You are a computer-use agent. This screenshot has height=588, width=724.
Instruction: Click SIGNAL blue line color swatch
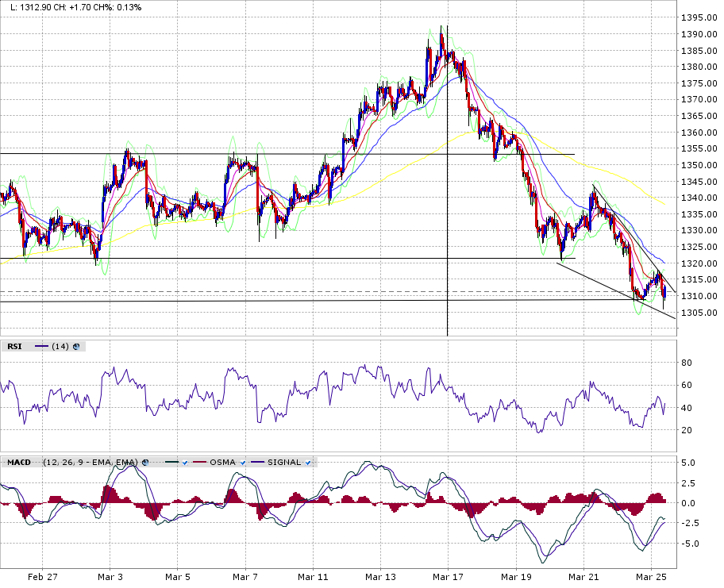coord(258,463)
